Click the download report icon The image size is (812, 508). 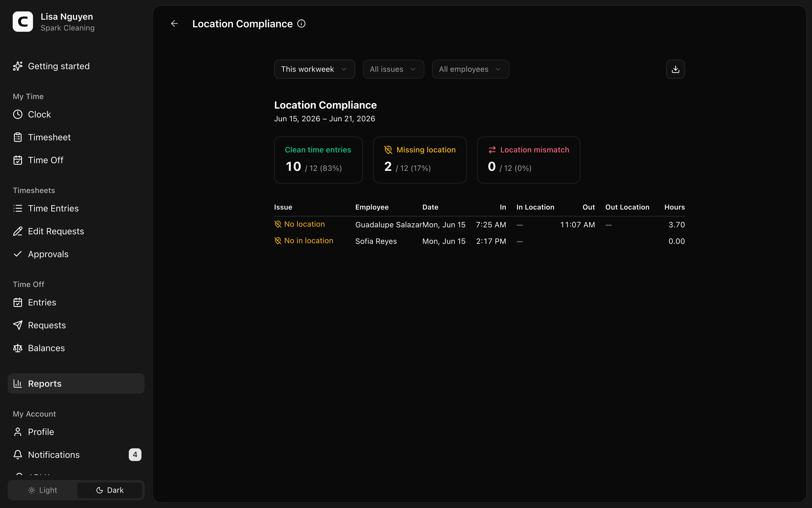pyautogui.click(x=675, y=69)
